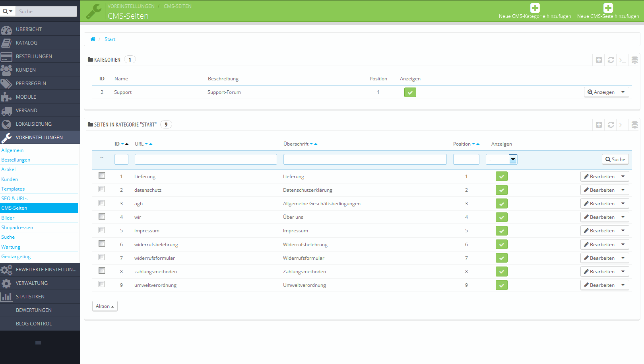644x364 pixels.
Task: Check the box for wir page
Action: pyautogui.click(x=102, y=216)
